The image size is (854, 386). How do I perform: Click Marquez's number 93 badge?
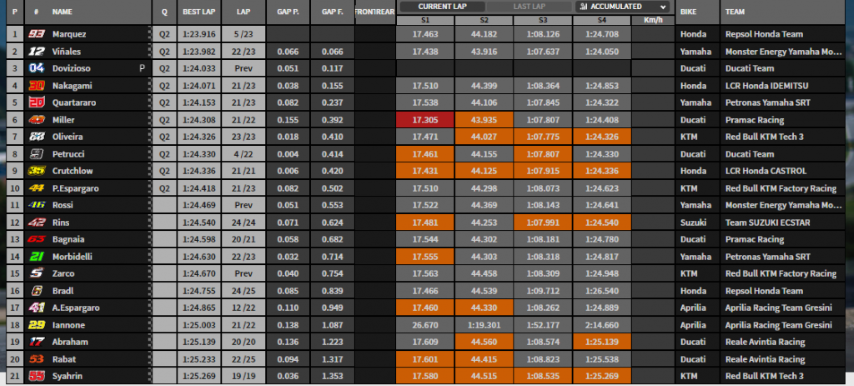36,34
